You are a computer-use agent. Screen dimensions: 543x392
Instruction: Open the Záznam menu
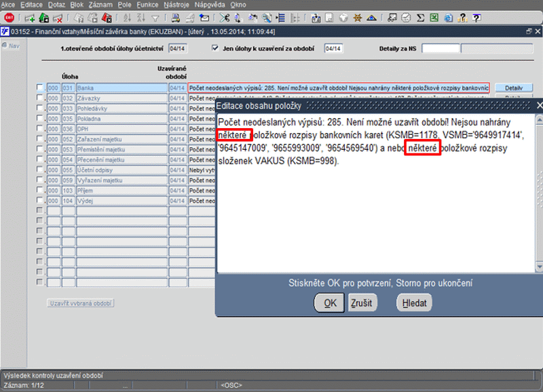(100, 5)
